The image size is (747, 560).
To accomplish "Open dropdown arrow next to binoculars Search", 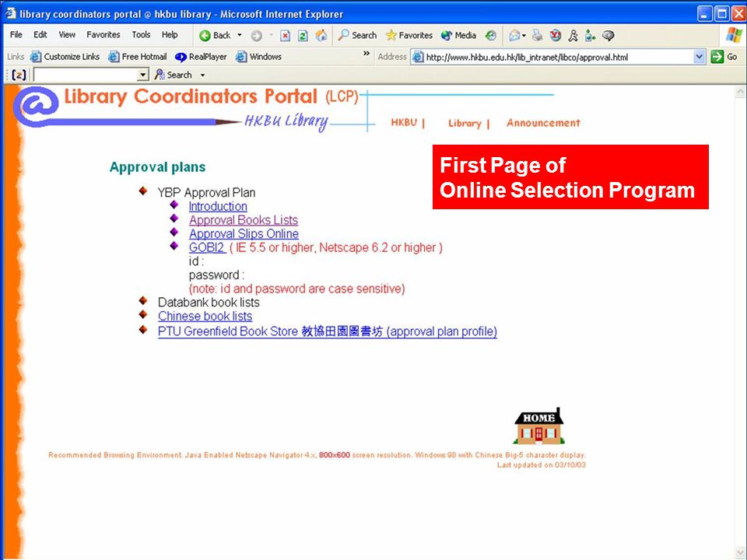I will point(202,75).
